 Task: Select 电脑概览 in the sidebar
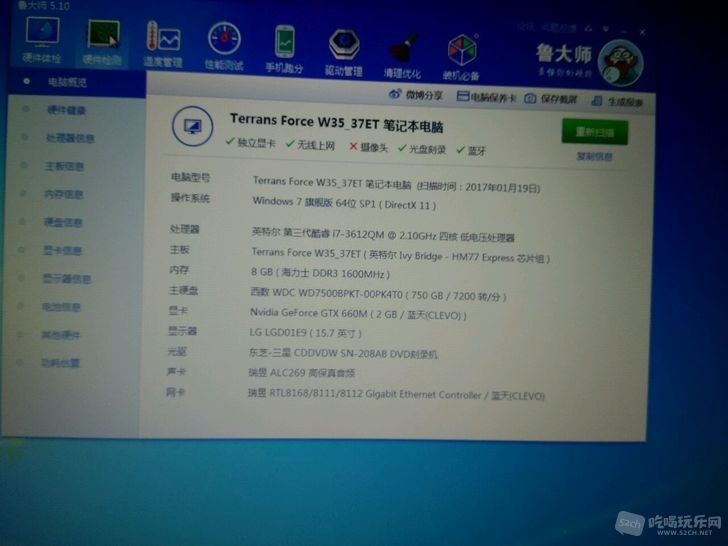[x=67, y=82]
